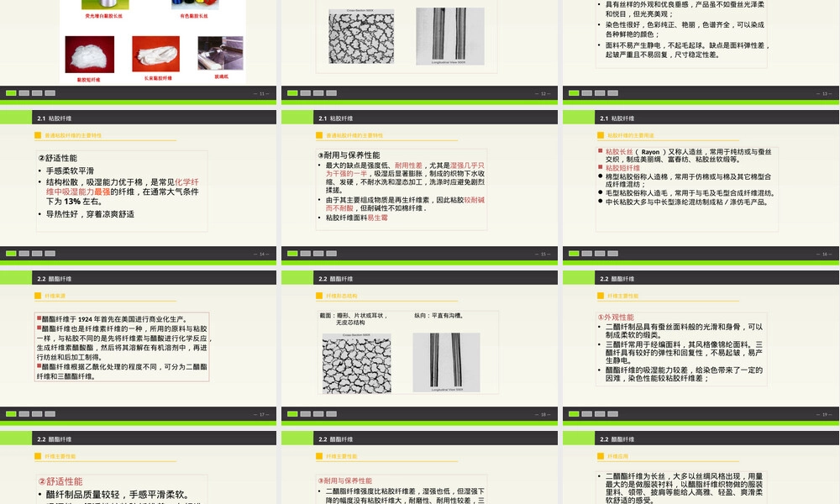Click the page number 19 in slide footer

(824, 414)
